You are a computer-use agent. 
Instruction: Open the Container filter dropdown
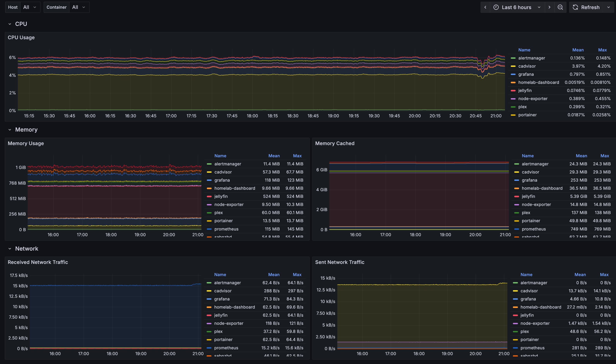pyautogui.click(x=79, y=7)
